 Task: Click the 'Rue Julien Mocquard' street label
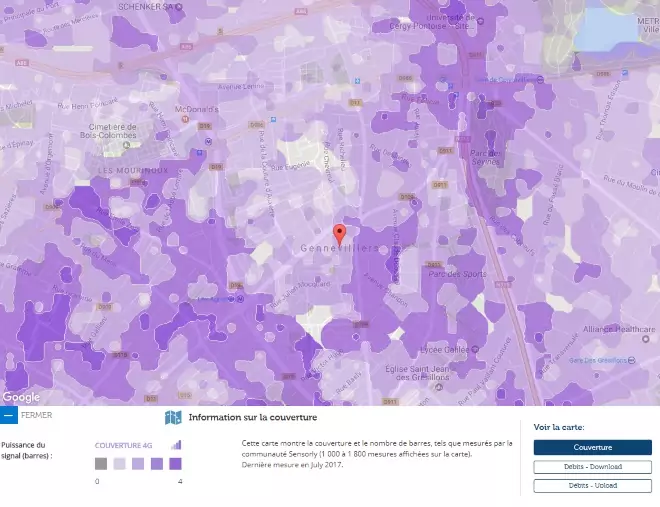300,295
